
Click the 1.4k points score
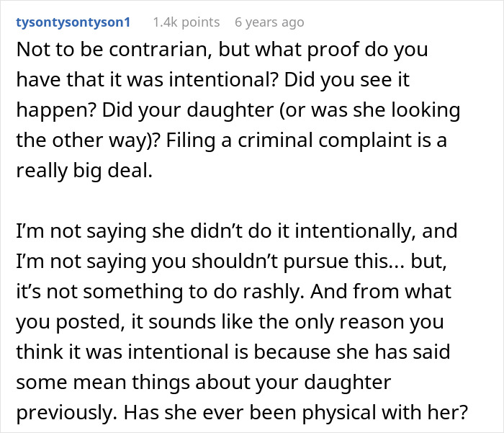pyautogui.click(x=186, y=22)
